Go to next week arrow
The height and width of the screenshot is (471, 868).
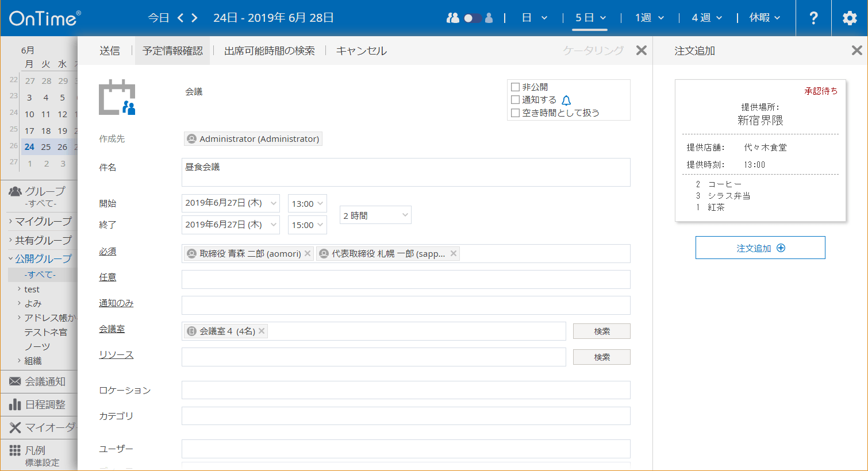[x=195, y=18]
